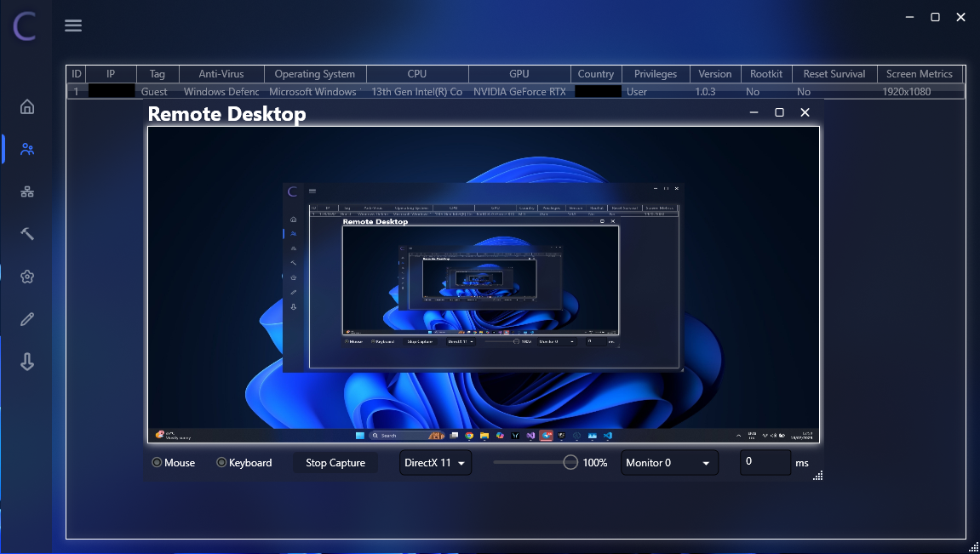Enable the Mouse control option
The height and width of the screenshot is (554, 980).
(x=157, y=463)
